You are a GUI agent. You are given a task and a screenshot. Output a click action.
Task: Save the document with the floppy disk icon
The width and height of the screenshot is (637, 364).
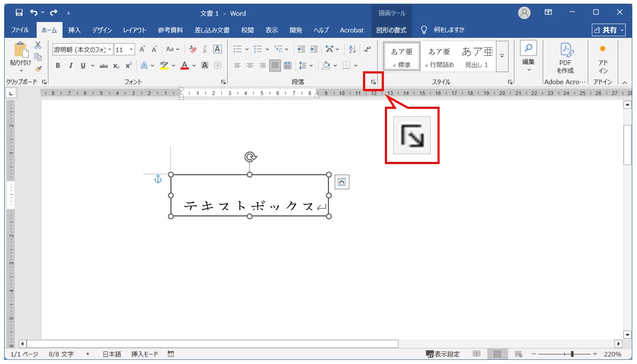[19, 12]
